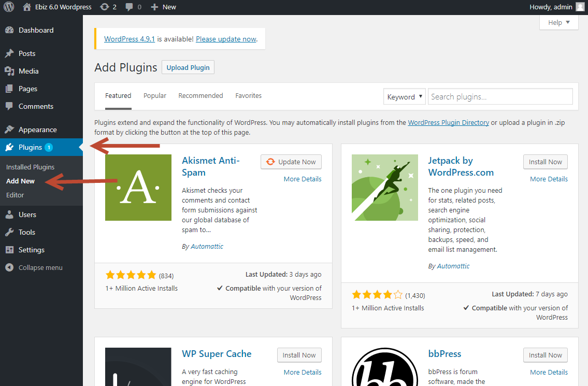Open the admin avatar icon
This screenshot has height=386, width=588.
click(x=580, y=7)
